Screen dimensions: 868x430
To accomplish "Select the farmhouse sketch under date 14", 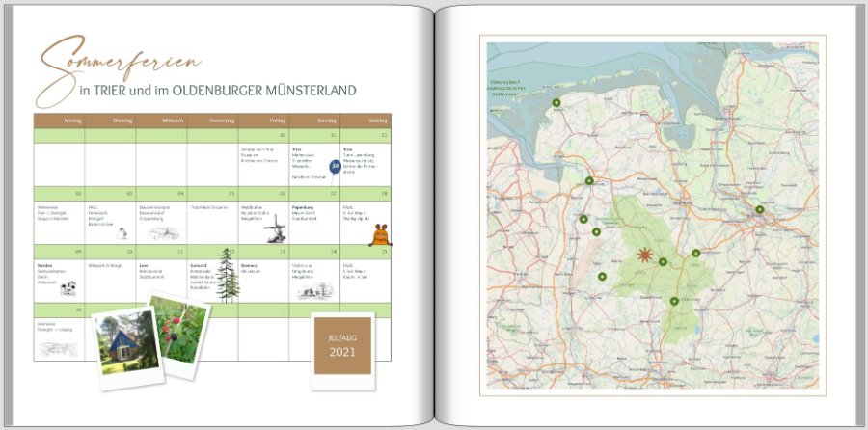I will tap(315, 290).
